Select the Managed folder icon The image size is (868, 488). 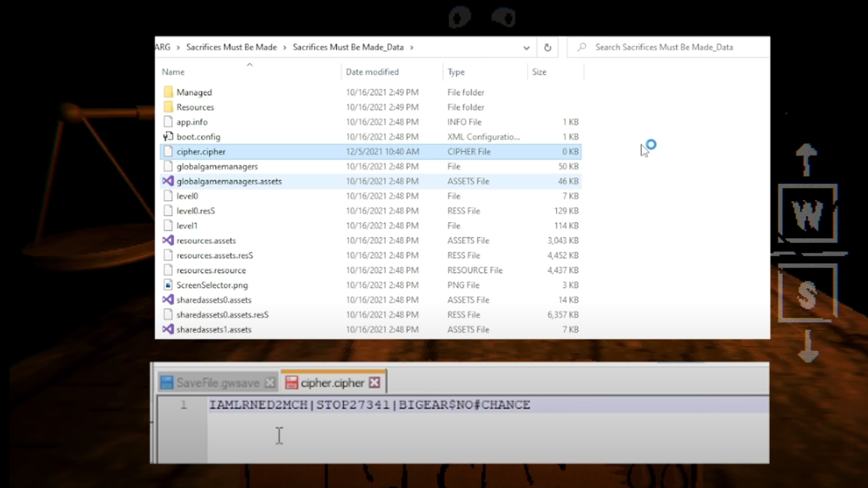coord(168,92)
